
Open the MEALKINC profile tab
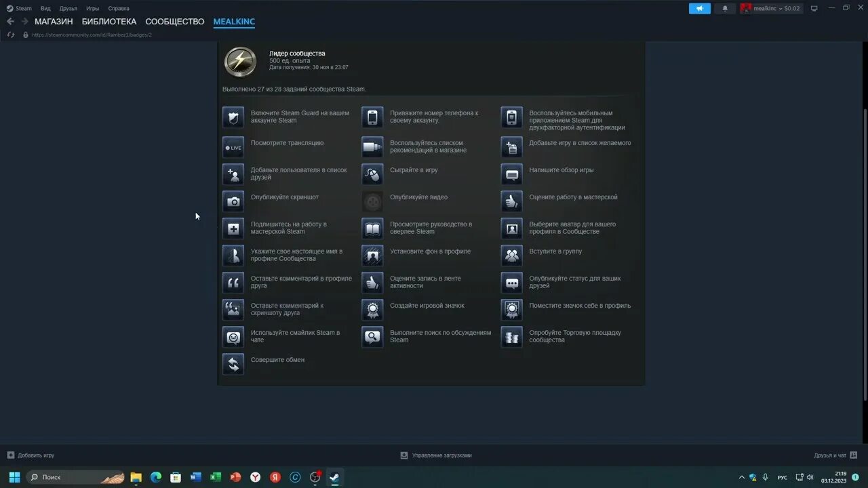coord(234,22)
